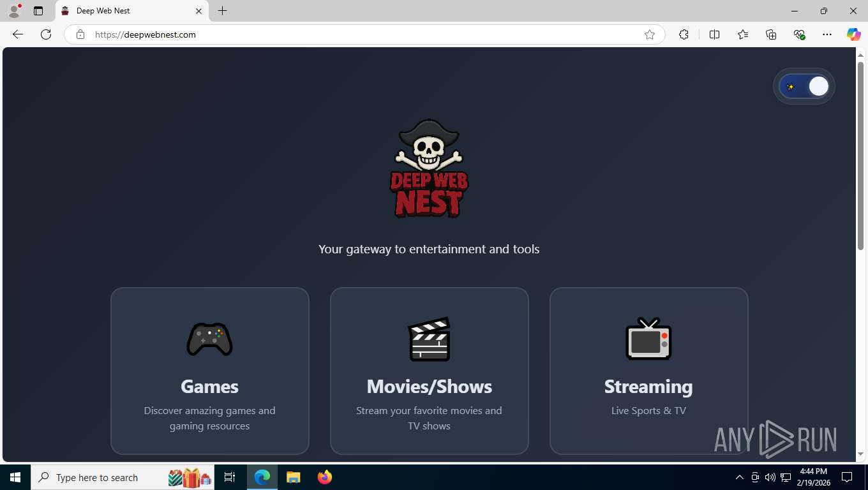Launch Firefox from taskbar
868x490 pixels.
click(325, 477)
